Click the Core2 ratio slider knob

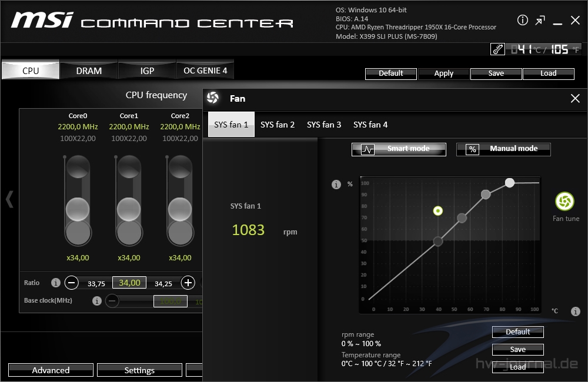180,209
